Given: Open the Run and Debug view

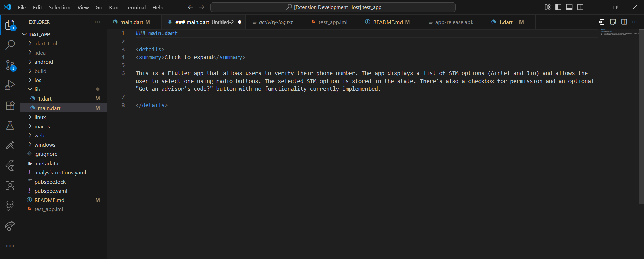Looking at the screenshot, I should tap(10, 85).
